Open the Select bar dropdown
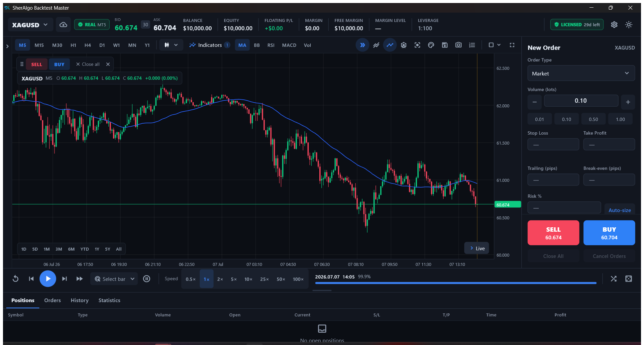The width and height of the screenshot is (644, 345). pos(114,279)
